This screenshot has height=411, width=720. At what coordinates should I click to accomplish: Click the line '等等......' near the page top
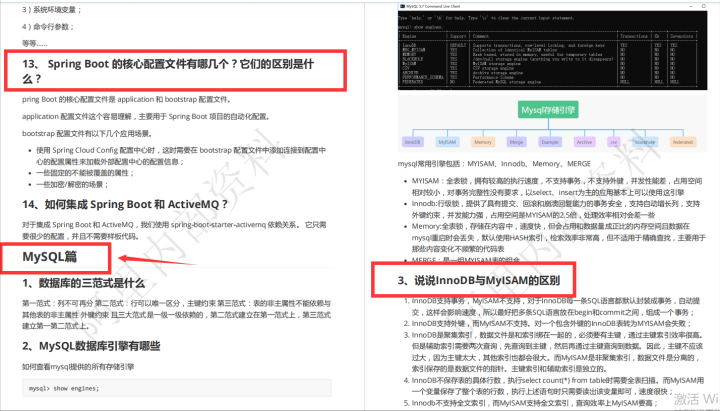34,43
